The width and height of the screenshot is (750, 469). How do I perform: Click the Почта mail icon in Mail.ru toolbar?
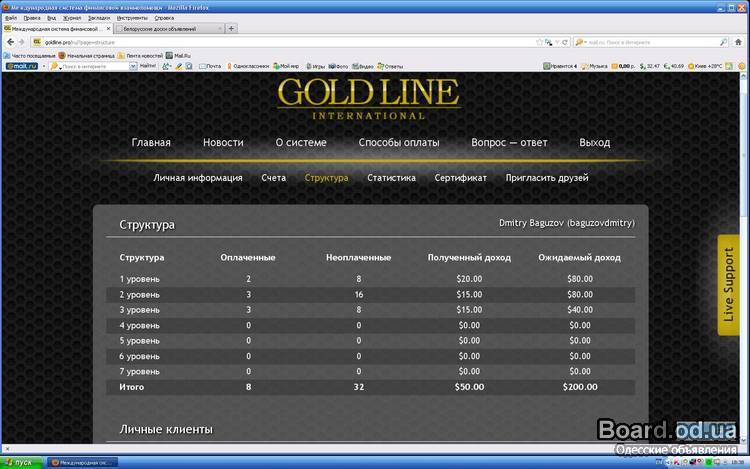[209, 66]
